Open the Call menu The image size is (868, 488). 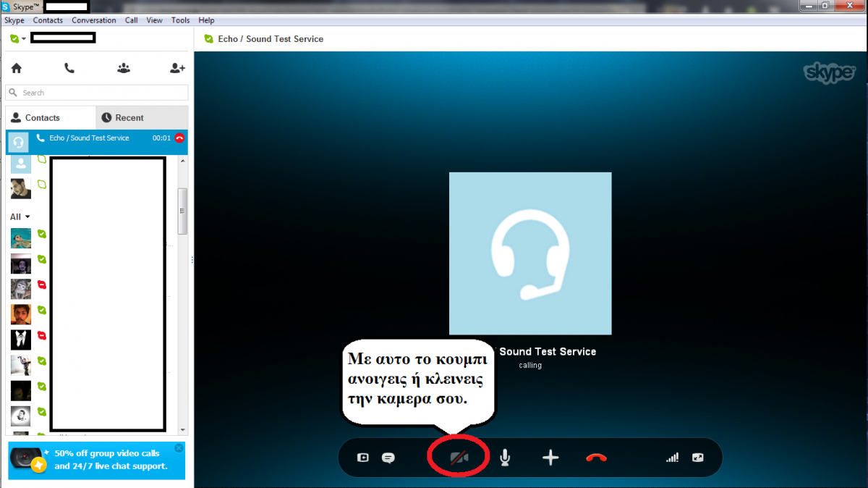(131, 20)
